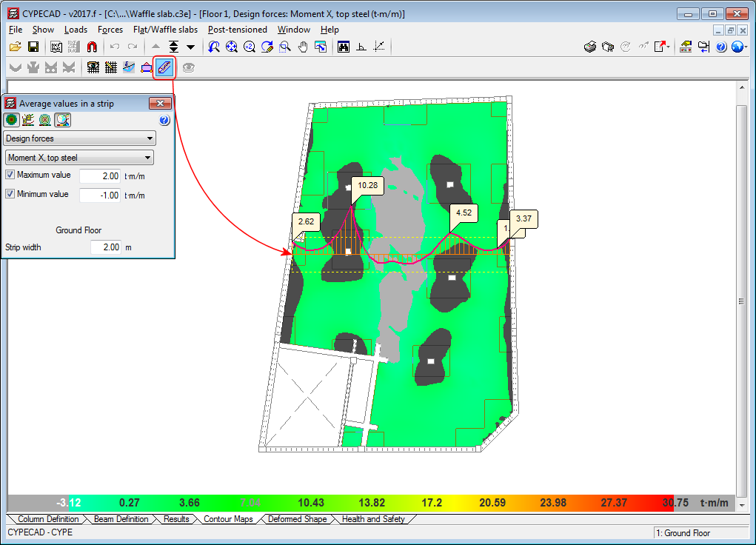This screenshot has height=545, width=756.
Task: Click the red magnet snap icon
Action: tap(92, 47)
